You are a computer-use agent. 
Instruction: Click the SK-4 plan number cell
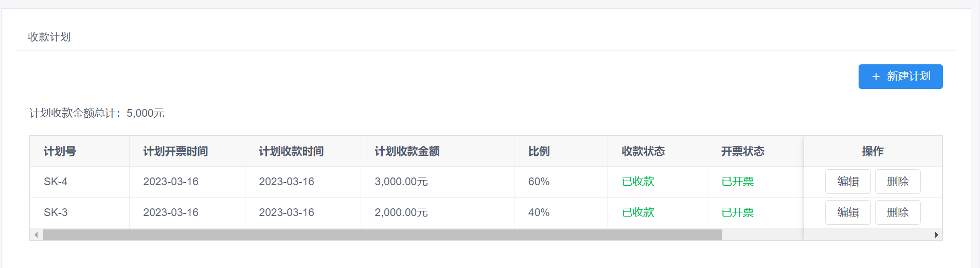pyautogui.click(x=79, y=182)
